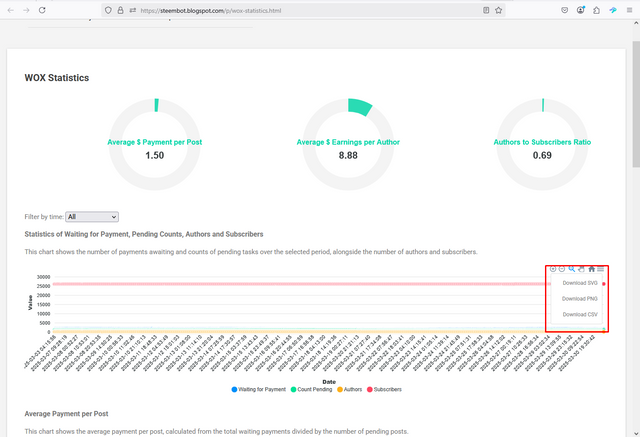Select the chart selection zoom magnifier tool
The width and height of the screenshot is (640, 437).
(x=571, y=269)
